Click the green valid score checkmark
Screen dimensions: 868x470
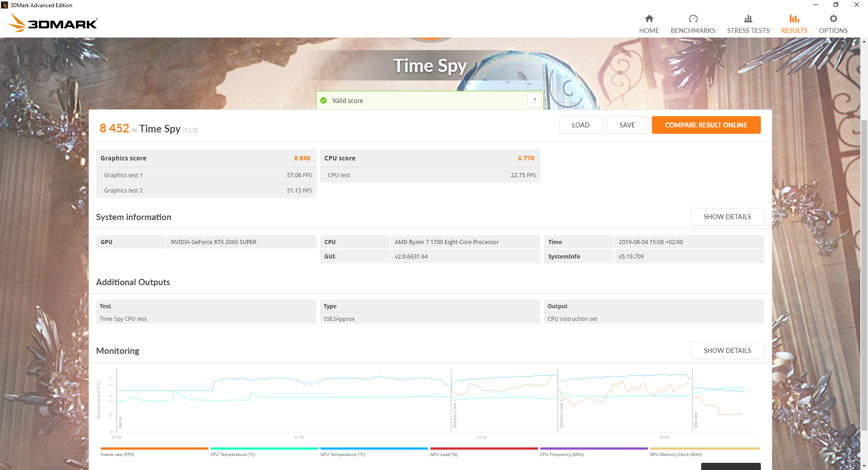click(x=324, y=100)
